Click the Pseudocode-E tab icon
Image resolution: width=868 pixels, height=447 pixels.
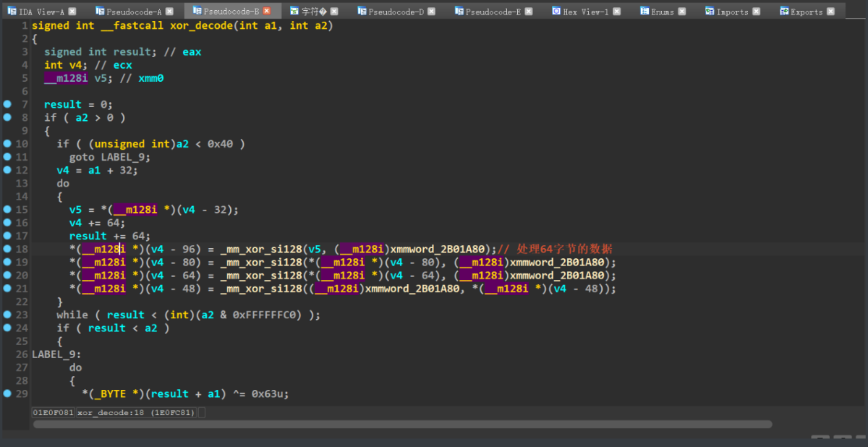coord(459,12)
